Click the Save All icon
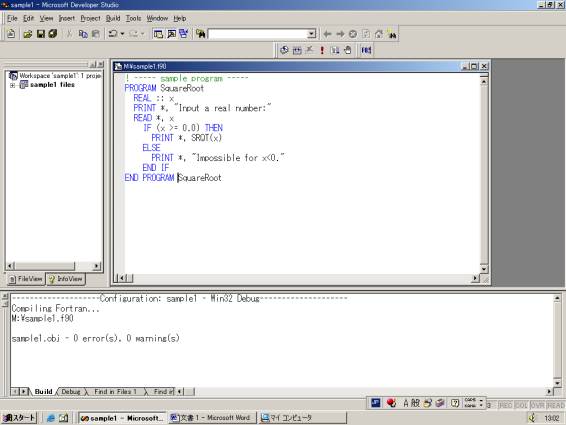The image size is (566, 425). pos(53,34)
